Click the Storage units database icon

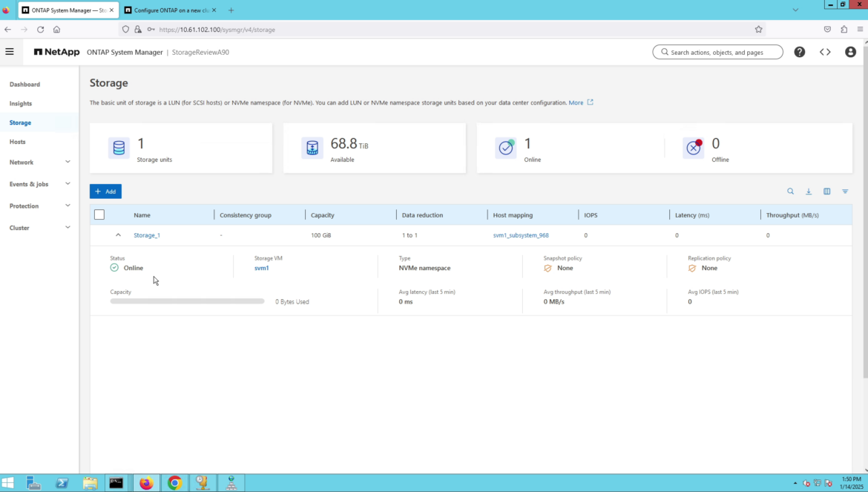[119, 148]
